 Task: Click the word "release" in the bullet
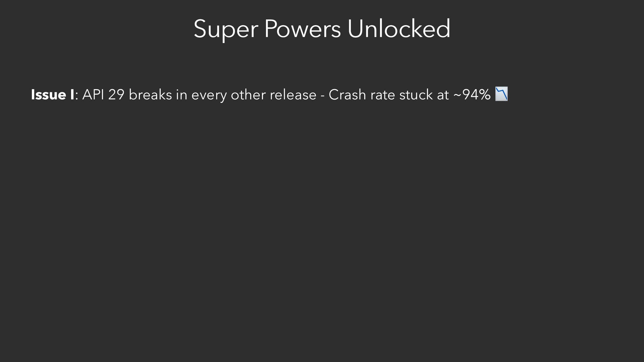tap(293, 95)
